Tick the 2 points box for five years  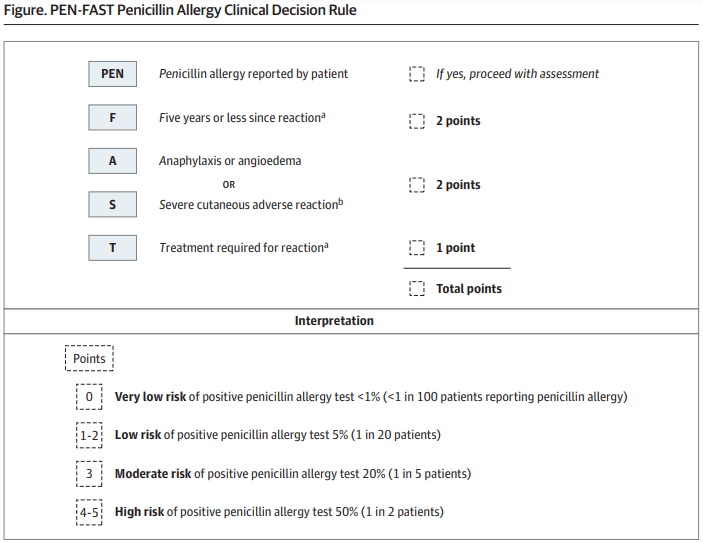[416, 121]
